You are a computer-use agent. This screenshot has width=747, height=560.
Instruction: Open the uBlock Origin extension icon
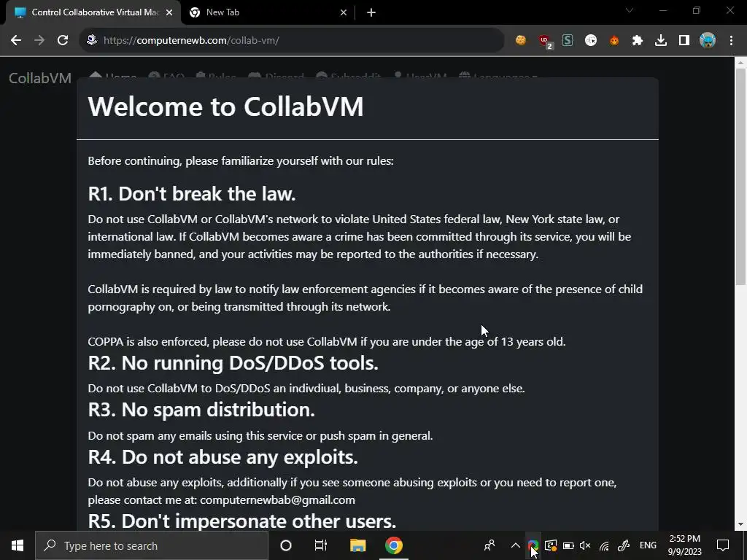tap(544, 41)
